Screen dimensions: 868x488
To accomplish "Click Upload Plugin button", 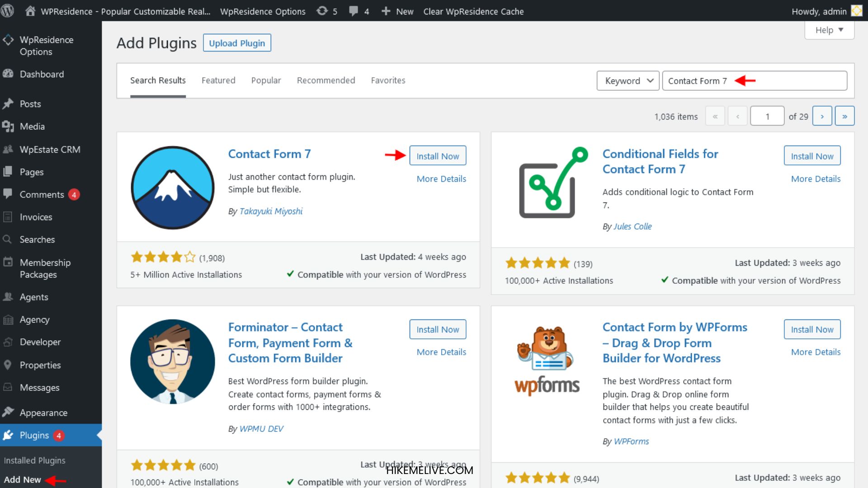I will pos(237,43).
